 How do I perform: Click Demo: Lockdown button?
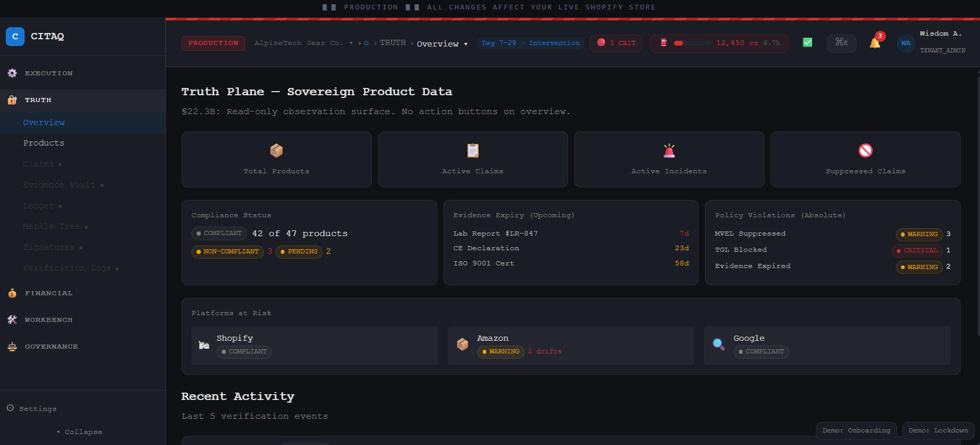point(938,430)
